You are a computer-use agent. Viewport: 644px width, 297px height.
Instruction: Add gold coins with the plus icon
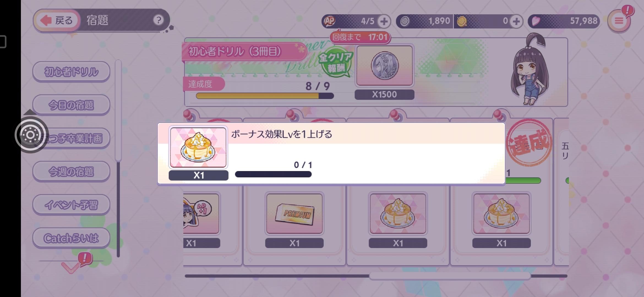coord(516,21)
